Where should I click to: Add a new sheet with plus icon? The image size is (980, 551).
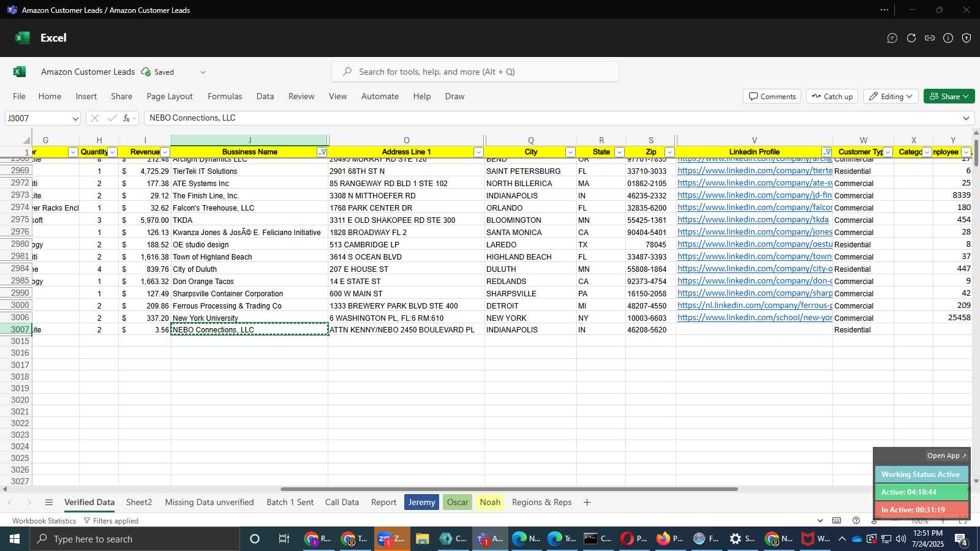coord(587,503)
